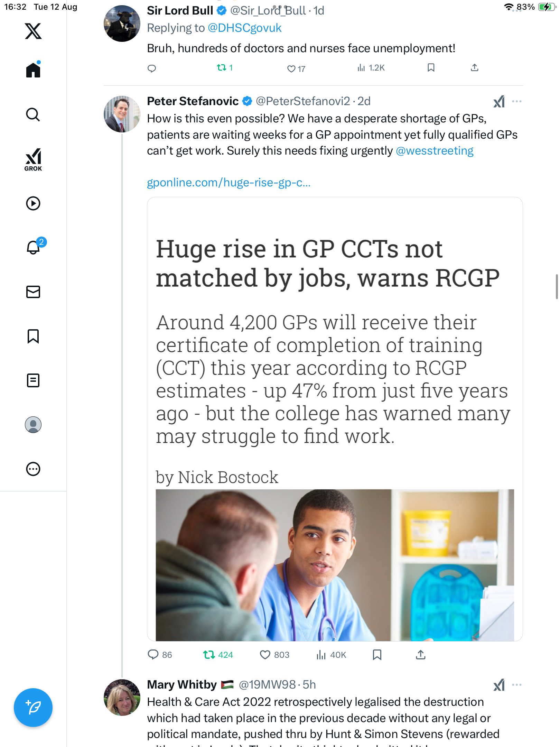Open sidebar Bookmarks icon

(x=33, y=336)
